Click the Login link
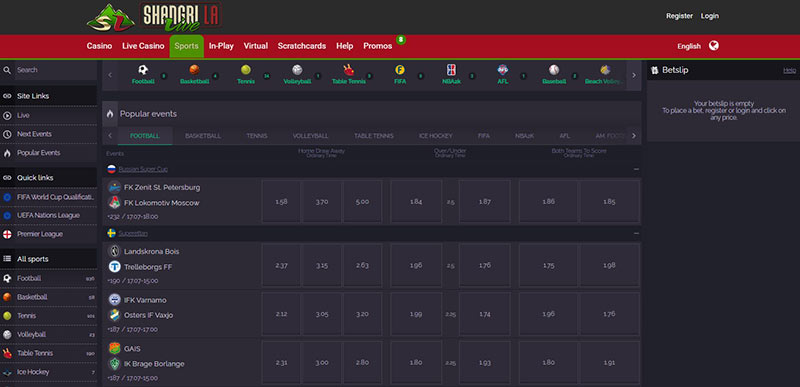The image size is (800, 387). coord(709,16)
